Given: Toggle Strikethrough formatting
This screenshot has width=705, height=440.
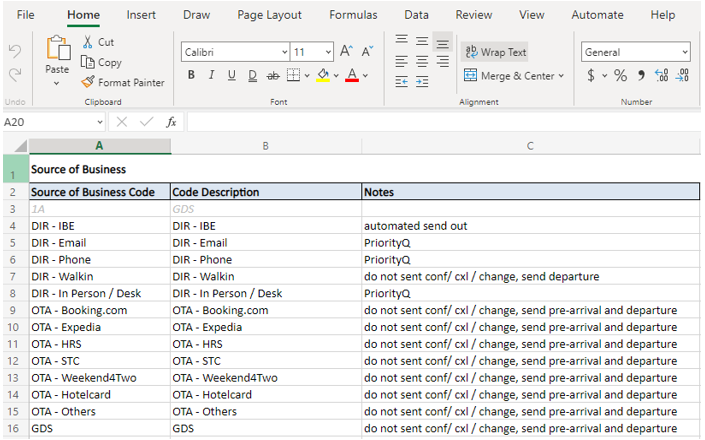Looking at the screenshot, I should pos(273,76).
